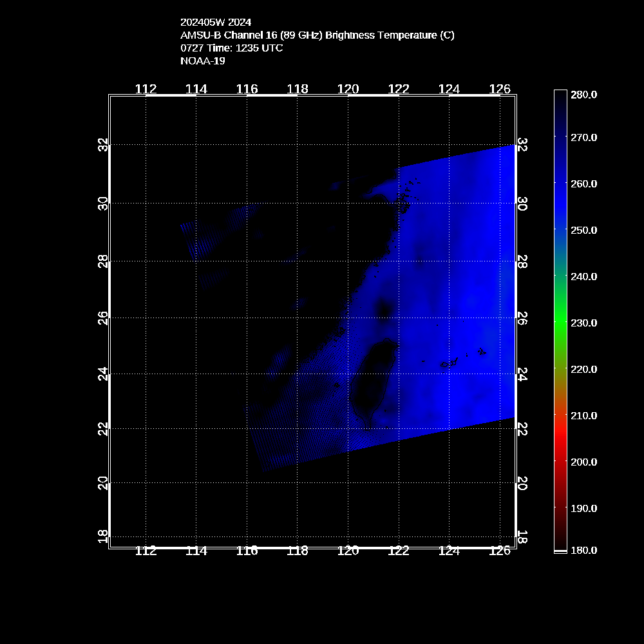Click latitude label 26 on the left axis
The width and height of the screenshot is (644, 644).
click(102, 318)
